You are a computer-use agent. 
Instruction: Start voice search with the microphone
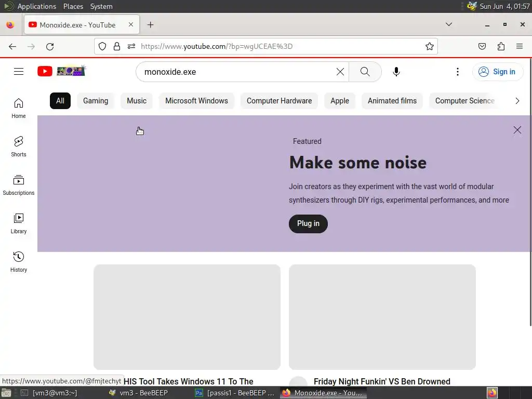(x=396, y=72)
